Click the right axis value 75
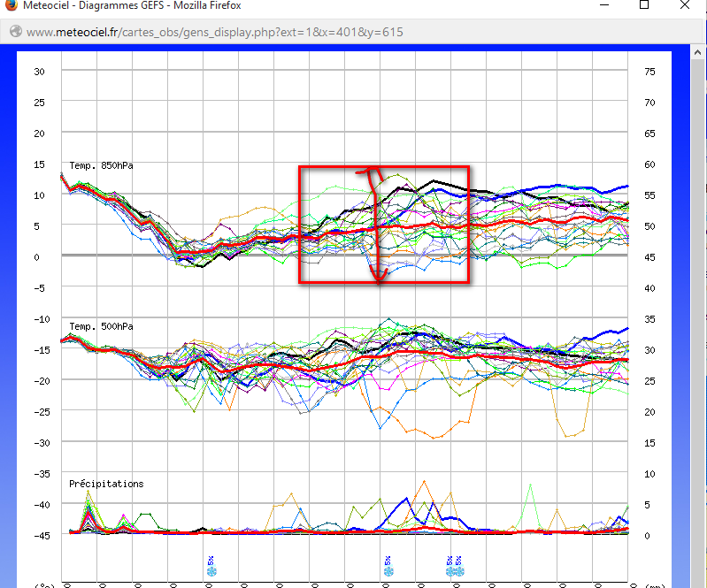Image resolution: width=707 pixels, height=588 pixels. coord(649,72)
